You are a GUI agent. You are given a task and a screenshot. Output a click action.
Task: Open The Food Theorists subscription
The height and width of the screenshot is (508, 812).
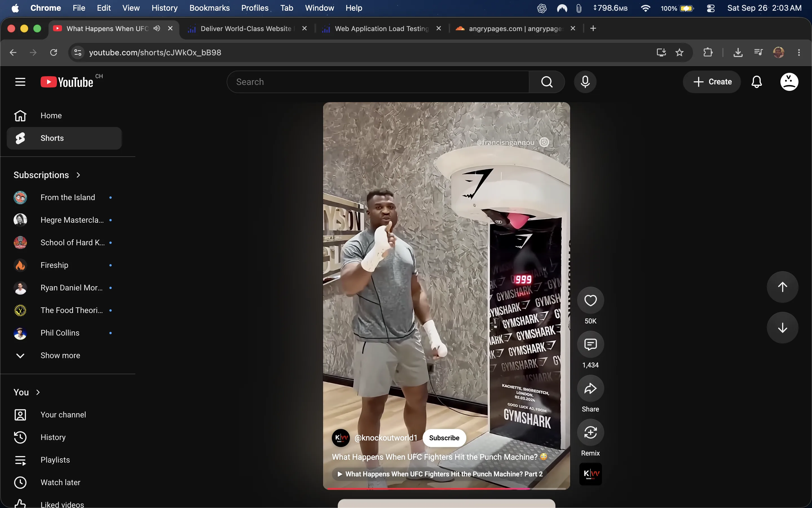(x=64, y=310)
